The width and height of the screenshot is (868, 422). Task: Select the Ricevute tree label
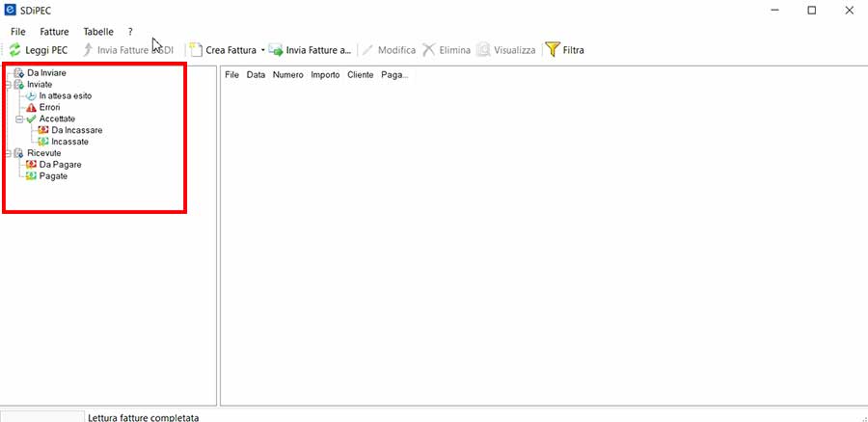tap(44, 153)
